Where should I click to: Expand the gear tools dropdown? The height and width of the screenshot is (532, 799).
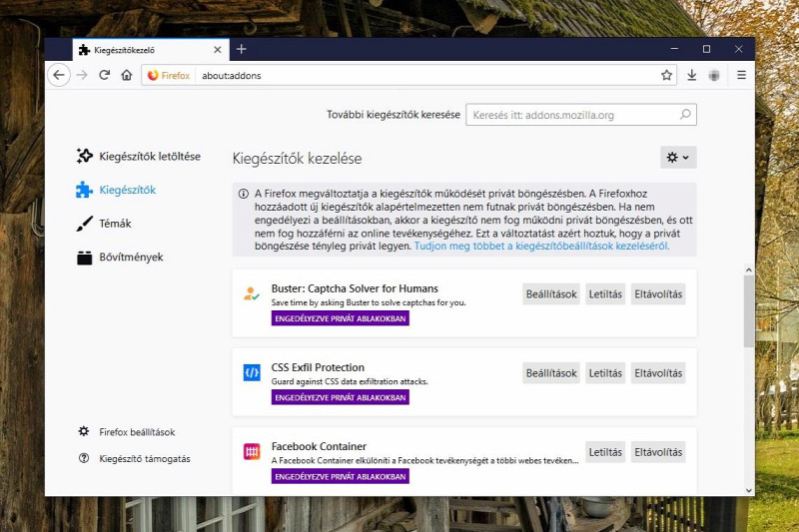(678, 158)
